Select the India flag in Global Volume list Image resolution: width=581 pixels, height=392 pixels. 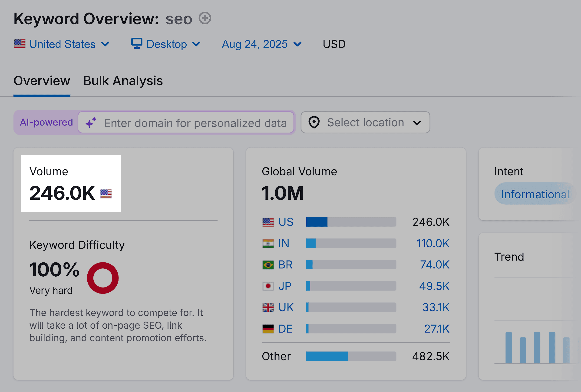pos(268,243)
